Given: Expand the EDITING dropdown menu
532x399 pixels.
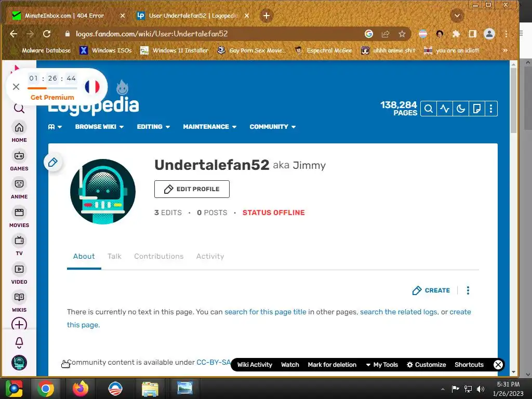Looking at the screenshot, I should tap(153, 127).
